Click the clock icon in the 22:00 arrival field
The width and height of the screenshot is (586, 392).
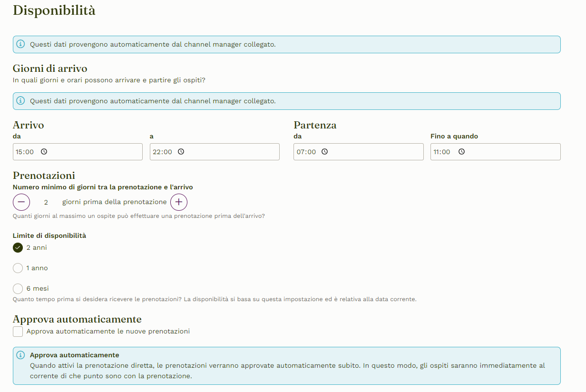tap(181, 152)
